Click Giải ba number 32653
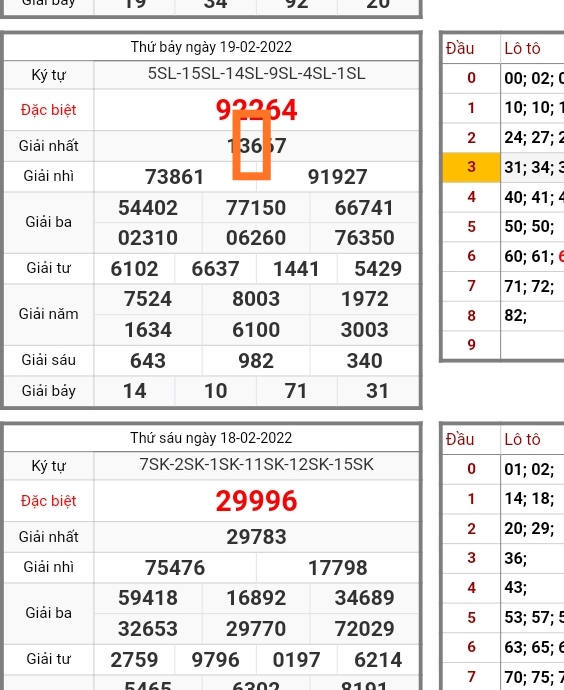The height and width of the screenshot is (690, 564). pyautogui.click(x=148, y=629)
